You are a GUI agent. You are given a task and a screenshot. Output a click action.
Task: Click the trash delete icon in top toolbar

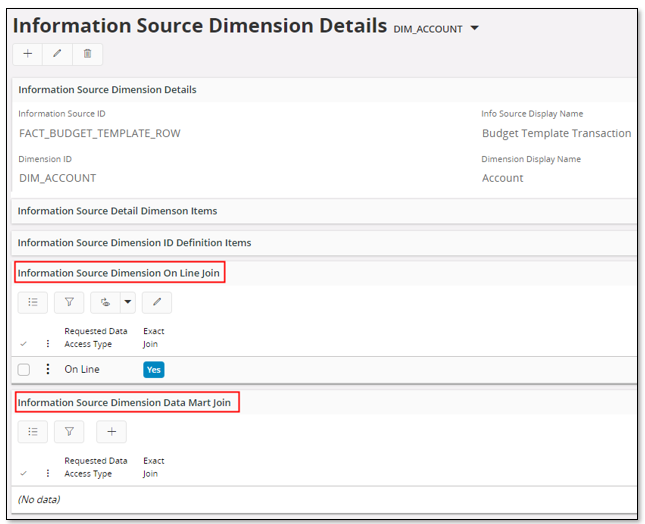tap(87, 54)
